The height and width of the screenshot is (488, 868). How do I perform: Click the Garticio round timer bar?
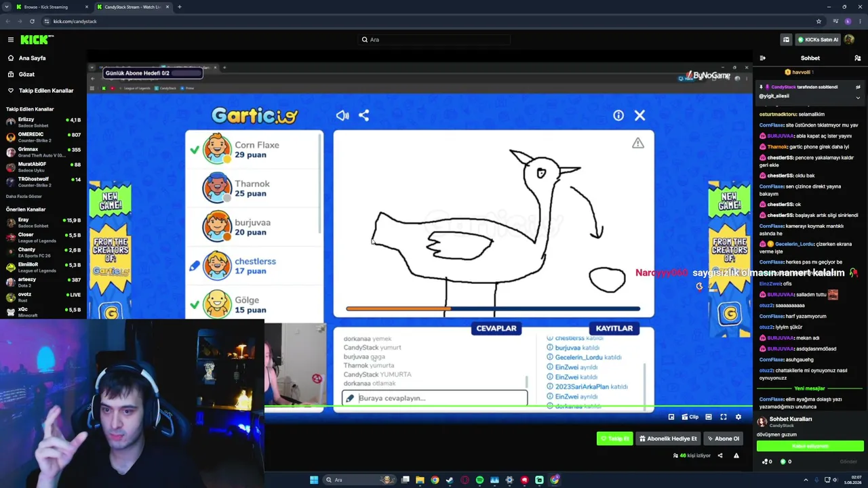click(x=493, y=309)
